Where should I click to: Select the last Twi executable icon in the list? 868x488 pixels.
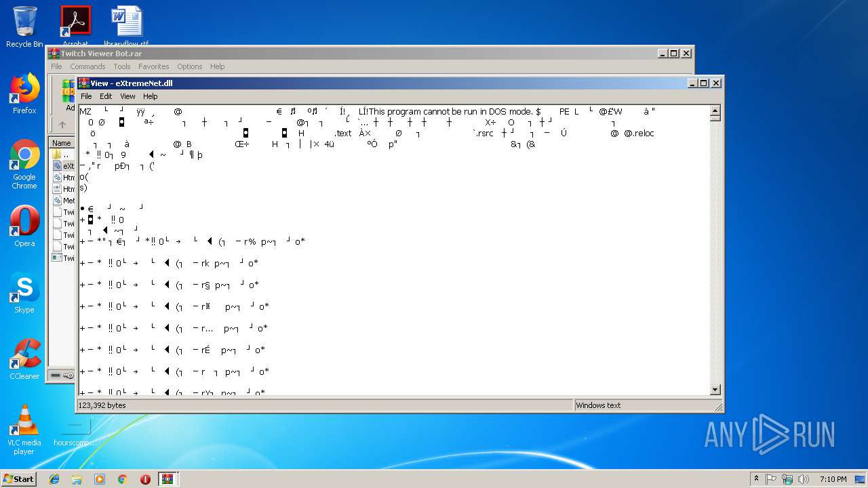(x=57, y=258)
